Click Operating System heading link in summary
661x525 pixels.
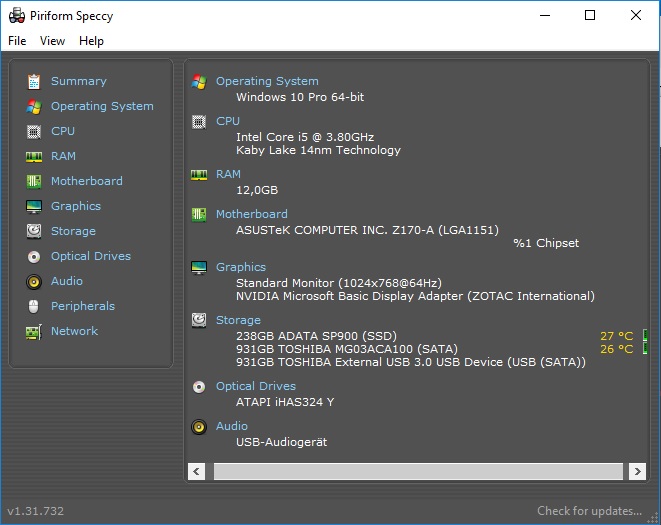coord(267,81)
